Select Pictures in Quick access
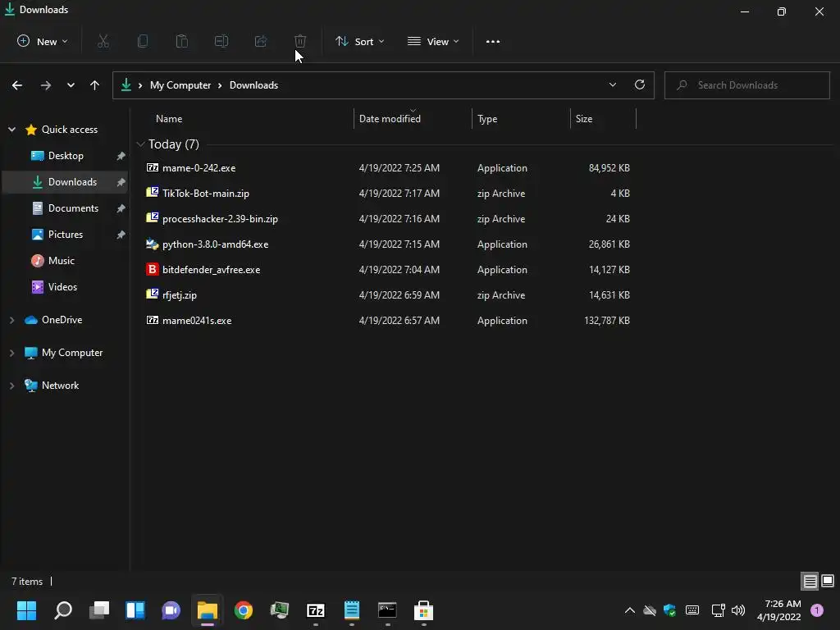This screenshot has width=840, height=630. coord(66,235)
